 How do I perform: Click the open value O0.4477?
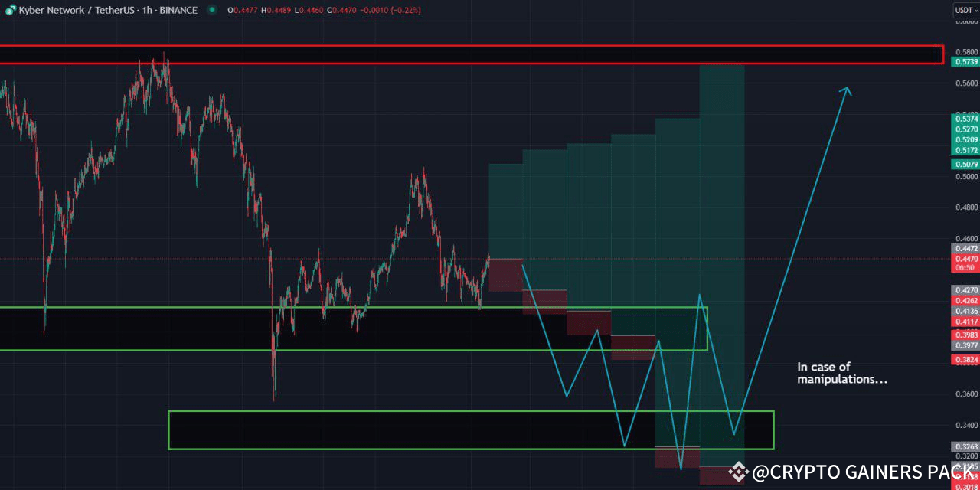244,10
